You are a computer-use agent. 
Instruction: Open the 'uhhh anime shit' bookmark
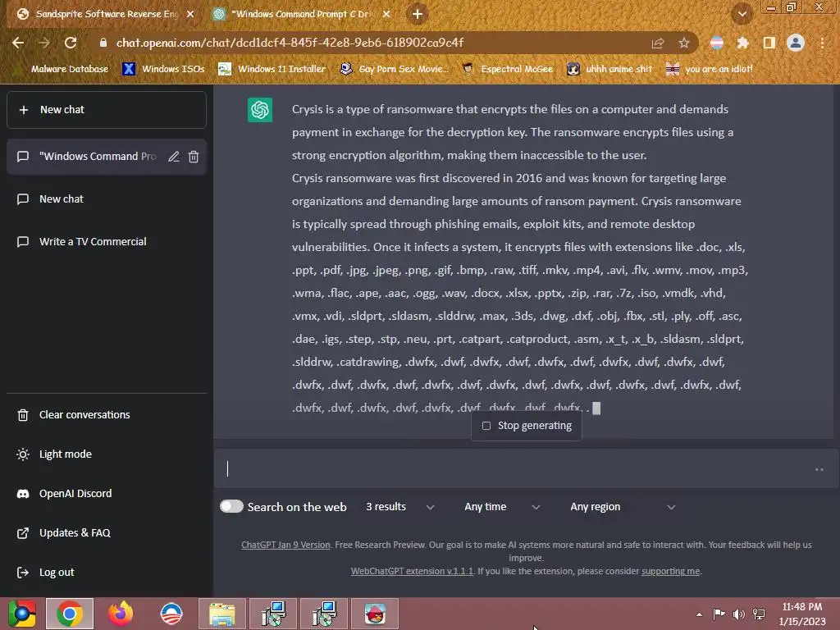coord(609,69)
